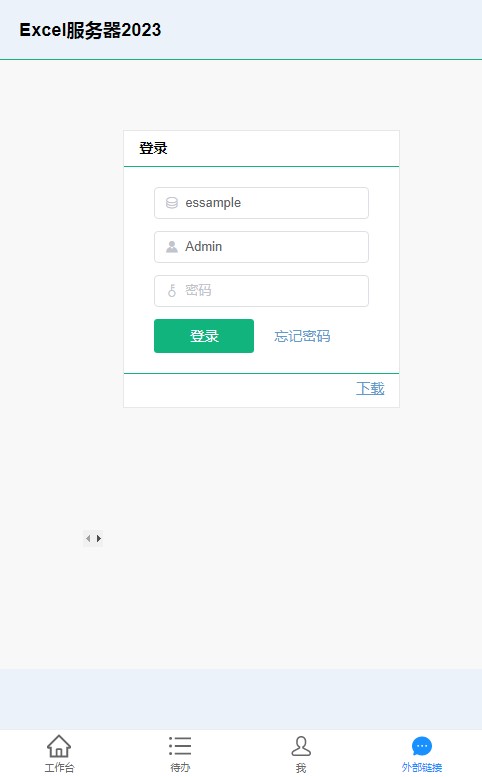Viewport: 482px width, 777px height.
Task: Open the 下载 link
Action: (370, 388)
